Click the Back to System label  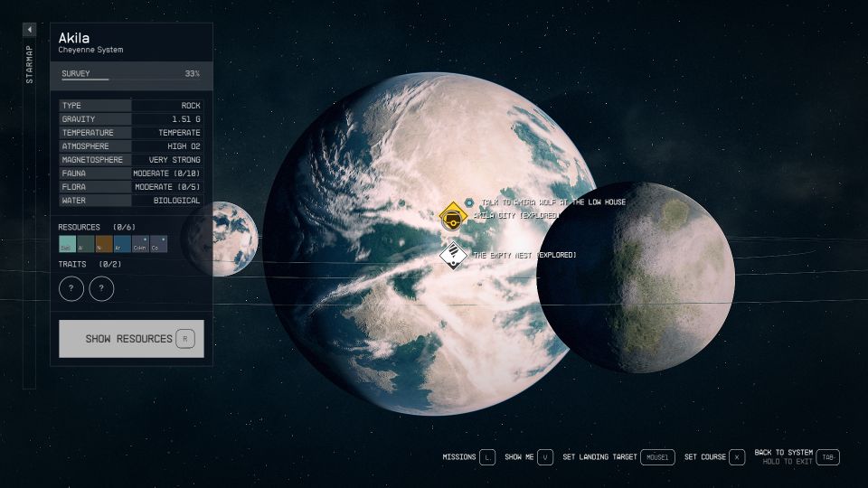[x=783, y=453]
